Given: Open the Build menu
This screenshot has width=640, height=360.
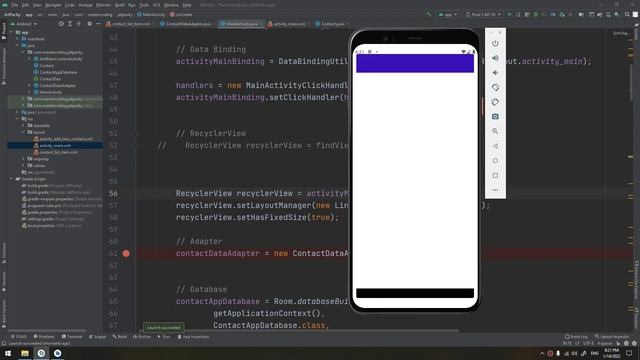Looking at the screenshot, I should (x=120, y=5).
